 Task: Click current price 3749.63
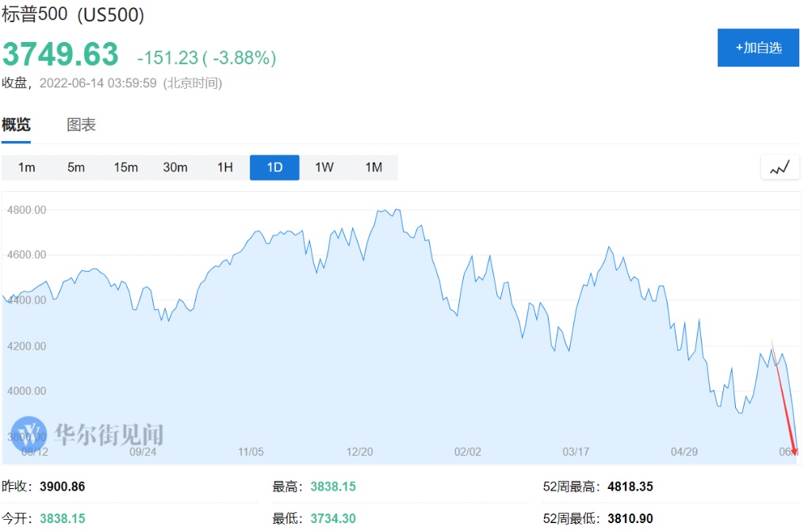(x=60, y=54)
